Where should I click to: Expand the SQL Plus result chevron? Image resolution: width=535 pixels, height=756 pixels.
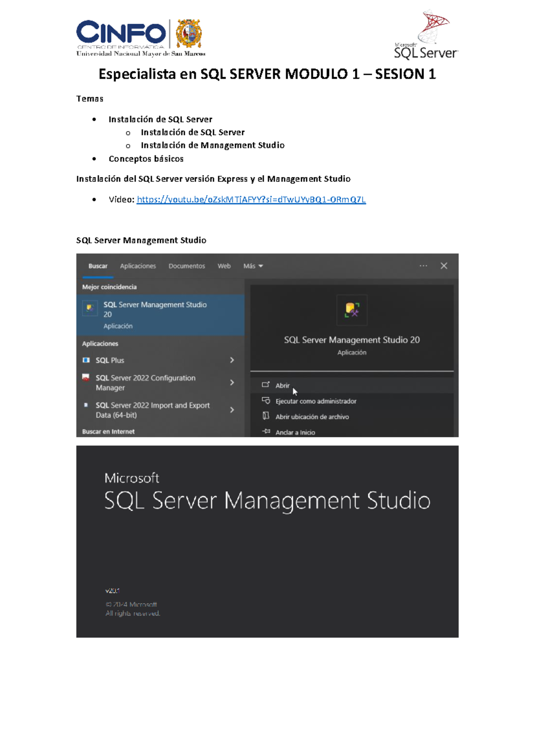pos(232,360)
